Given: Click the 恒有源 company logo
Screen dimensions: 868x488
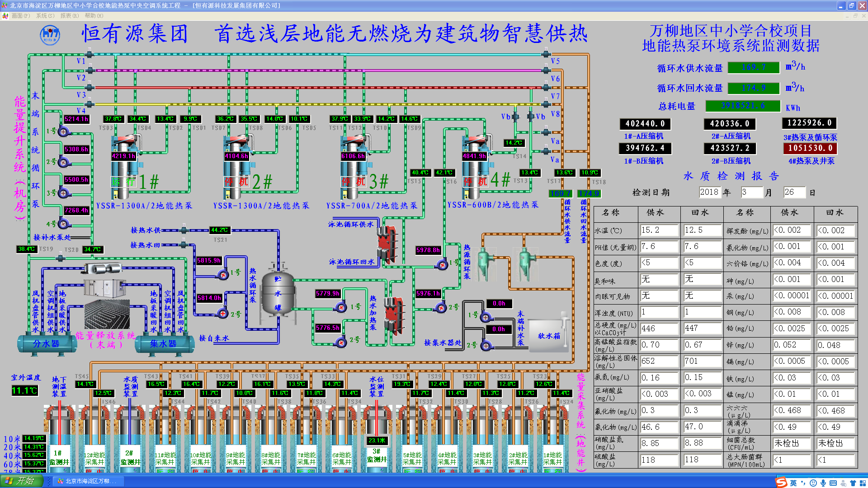Looking at the screenshot, I should [x=50, y=35].
